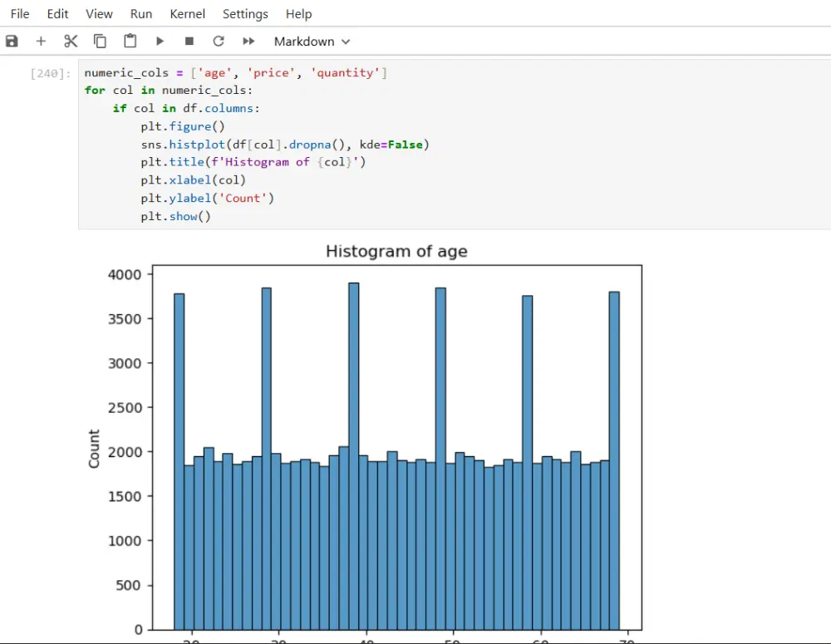831x644 pixels.
Task: Open the Markdown cell type dropdown
Action: pyautogui.click(x=312, y=42)
